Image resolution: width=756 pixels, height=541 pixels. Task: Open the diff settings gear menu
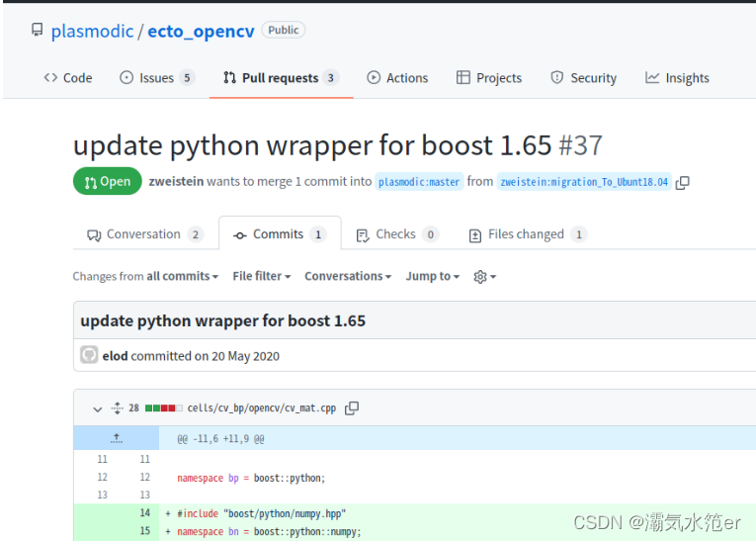pos(485,277)
